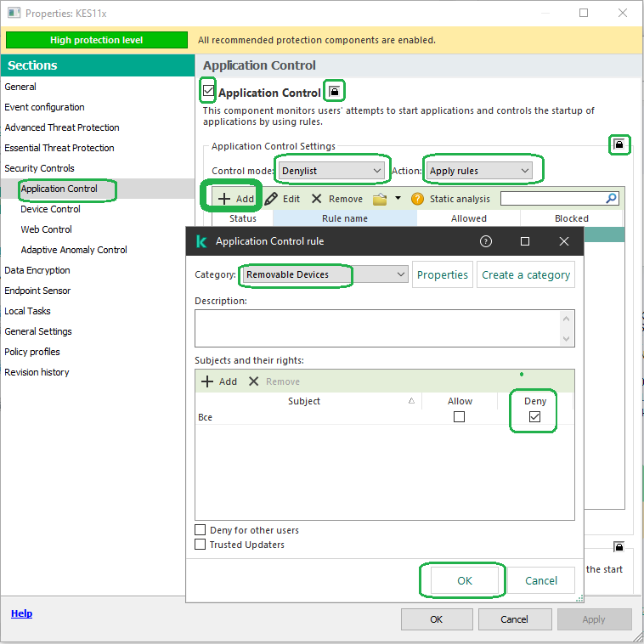The image size is (644, 644).
Task: Click the plus Add rule toolbar button
Action: [235, 199]
